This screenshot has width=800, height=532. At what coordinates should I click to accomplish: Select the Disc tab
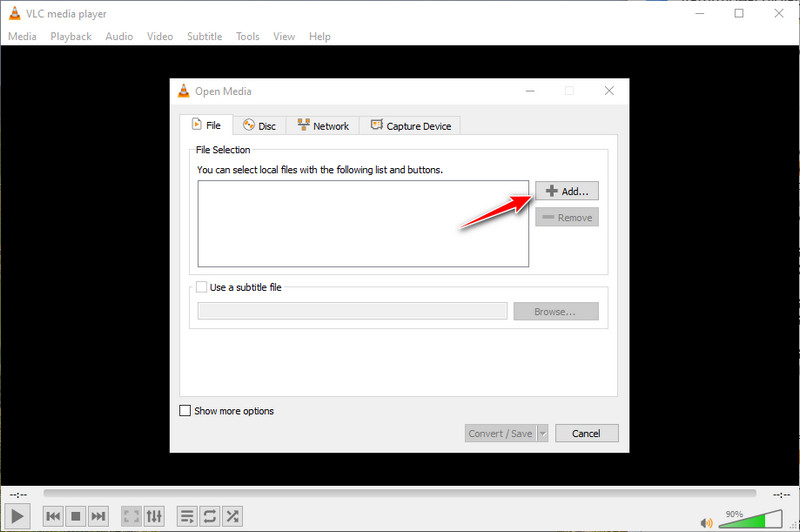259,126
